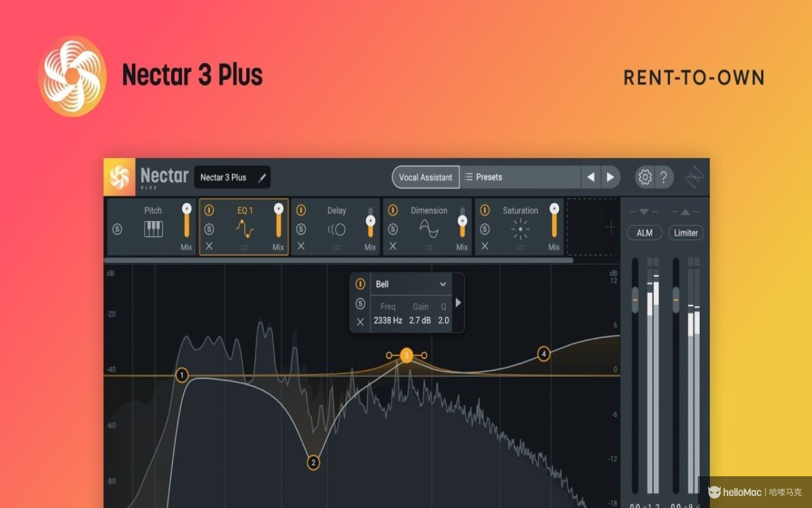Select the Pitch module label
This screenshot has width=812, height=508.
pyautogui.click(x=153, y=210)
